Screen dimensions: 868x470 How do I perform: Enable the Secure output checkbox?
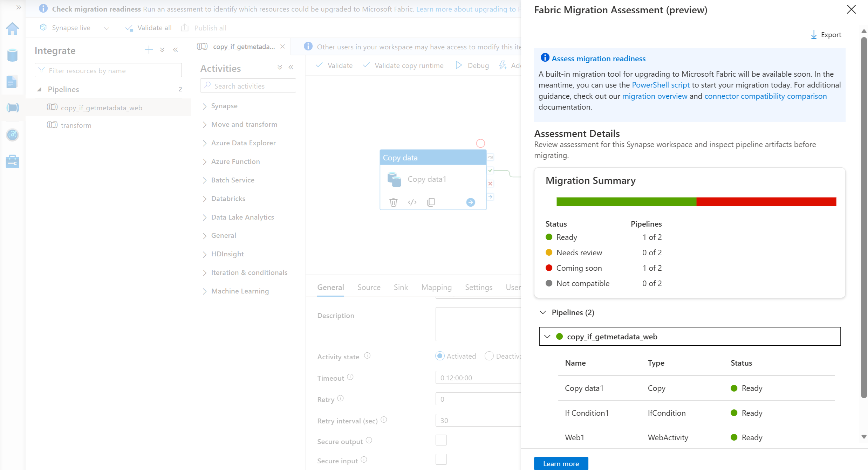tap(441, 440)
